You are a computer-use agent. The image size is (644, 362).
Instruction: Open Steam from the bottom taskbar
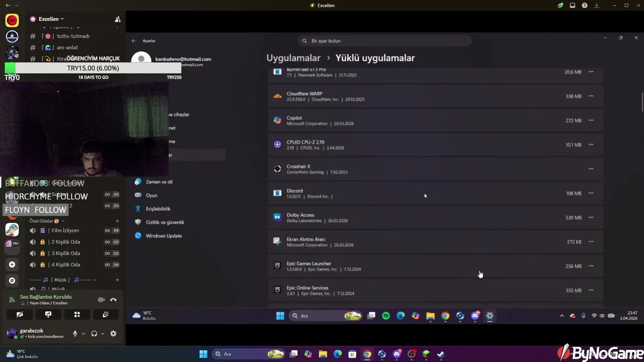coord(441,354)
